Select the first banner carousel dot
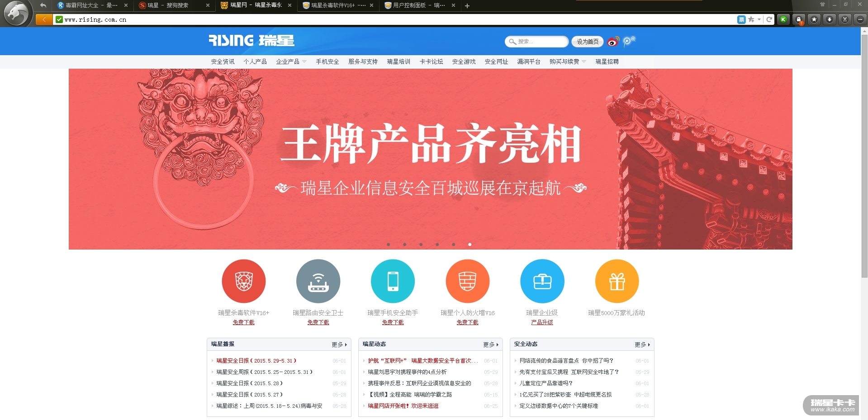Image resolution: width=868 pixels, height=420 pixels. coord(388,245)
